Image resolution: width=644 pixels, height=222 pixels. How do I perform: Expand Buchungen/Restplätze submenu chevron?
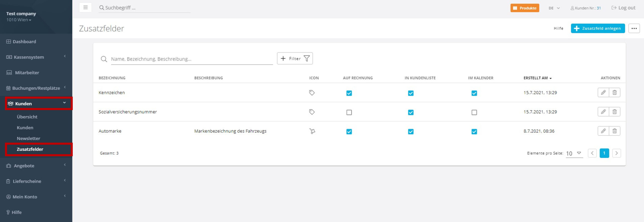[65, 87]
